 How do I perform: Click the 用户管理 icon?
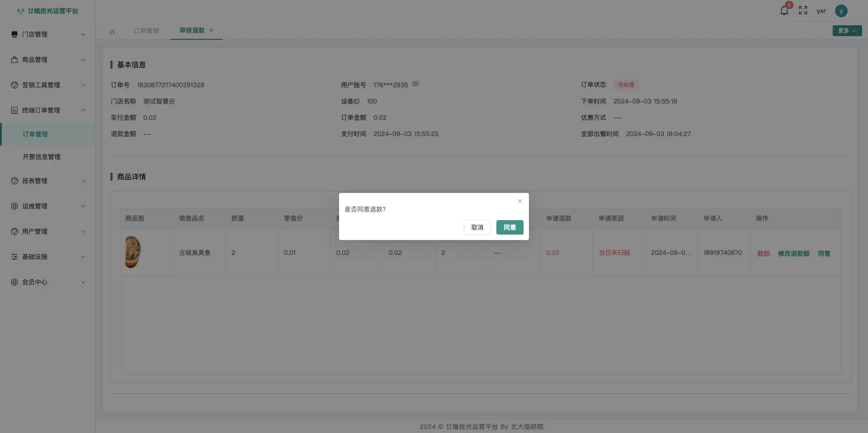tap(14, 231)
